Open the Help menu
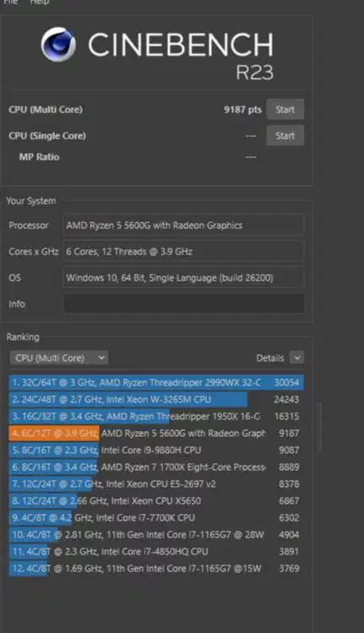364x633 pixels. 40,2
